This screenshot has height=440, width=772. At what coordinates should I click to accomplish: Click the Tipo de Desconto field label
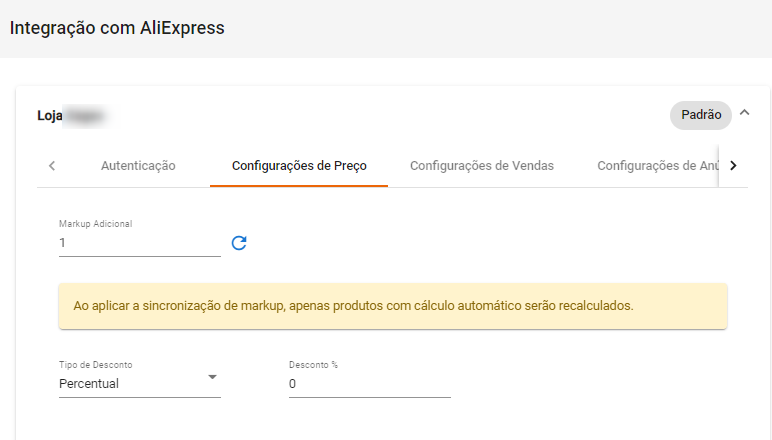click(96, 365)
